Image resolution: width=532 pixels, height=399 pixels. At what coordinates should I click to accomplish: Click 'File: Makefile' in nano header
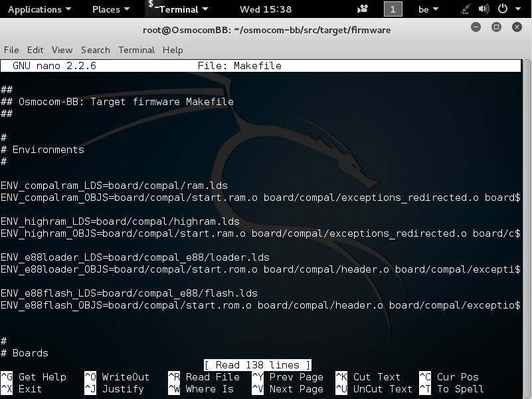[240, 66]
